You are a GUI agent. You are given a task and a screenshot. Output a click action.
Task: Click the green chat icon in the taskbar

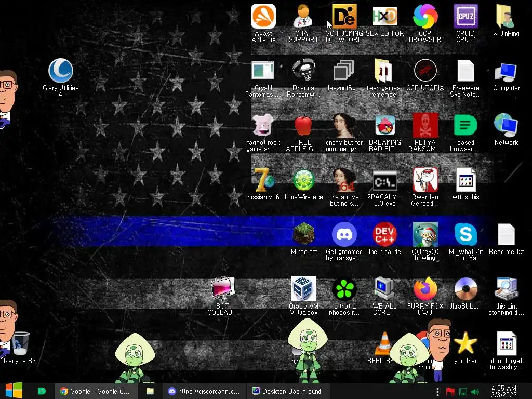coord(42,391)
